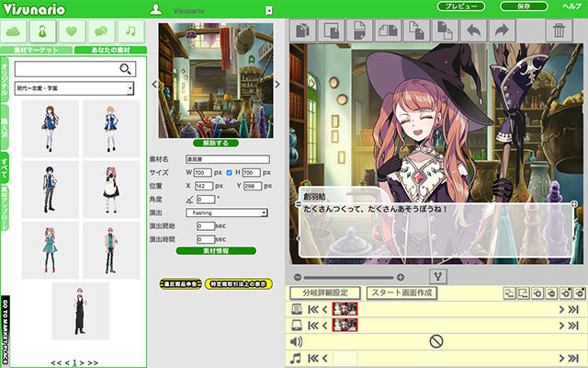The image size is (588, 368).
Task: Open the Visunario account dropdown arrow
Action: coord(268,10)
